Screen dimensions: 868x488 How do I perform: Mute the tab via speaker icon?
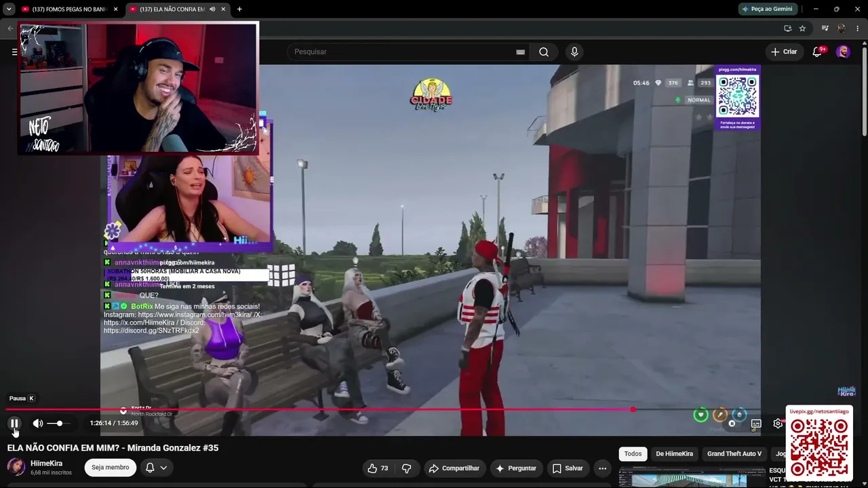pyautogui.click(x=212, y=9)
